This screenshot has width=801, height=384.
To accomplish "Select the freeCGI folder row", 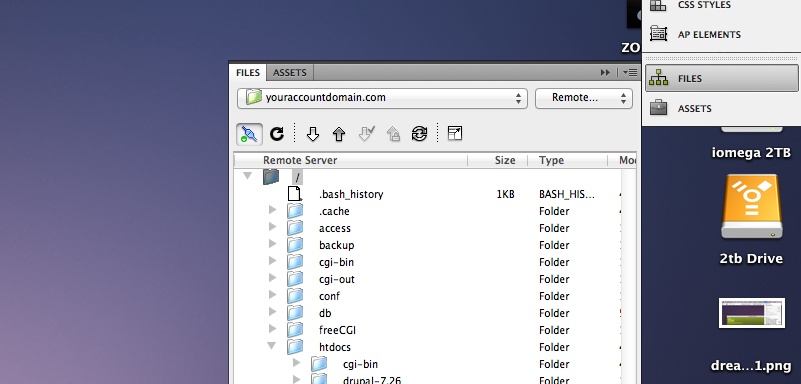I will coord(427,330).
